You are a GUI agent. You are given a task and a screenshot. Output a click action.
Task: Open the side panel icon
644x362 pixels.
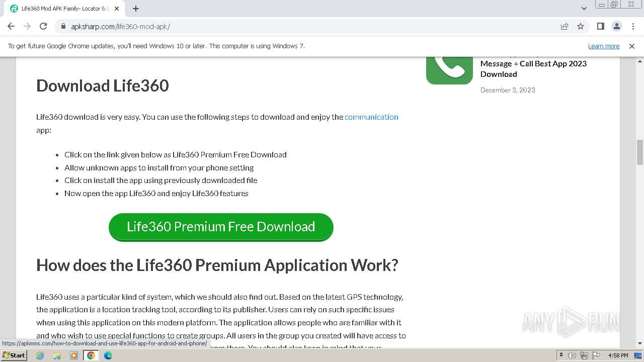point(600,26)
